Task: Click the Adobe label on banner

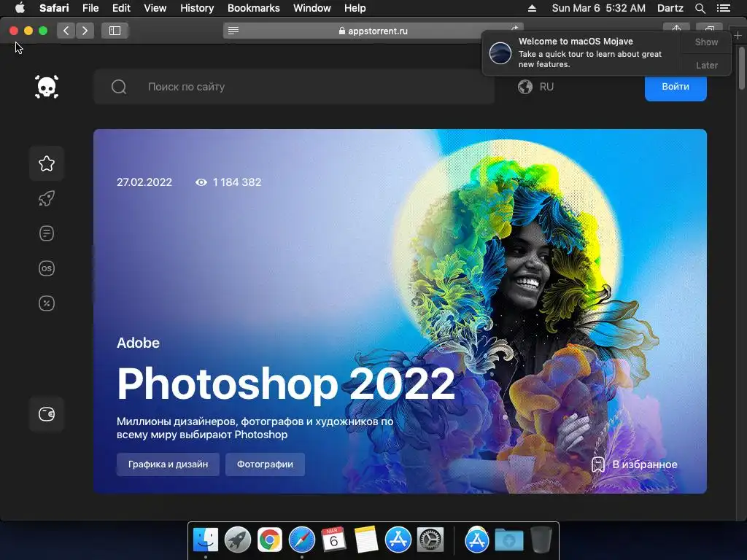Action: coord(138,343)
